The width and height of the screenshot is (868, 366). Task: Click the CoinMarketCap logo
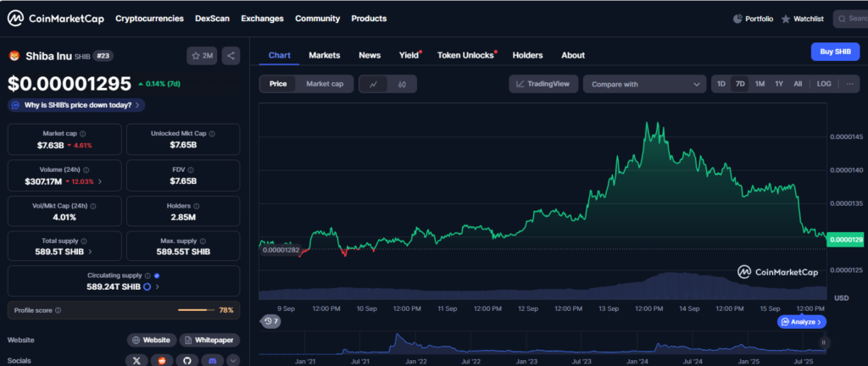[x=55, y=19]
